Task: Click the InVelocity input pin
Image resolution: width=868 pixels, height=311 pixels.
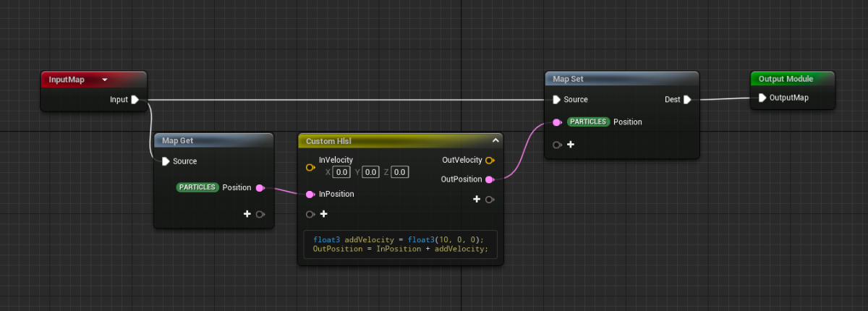Action: tap(310, 167)
